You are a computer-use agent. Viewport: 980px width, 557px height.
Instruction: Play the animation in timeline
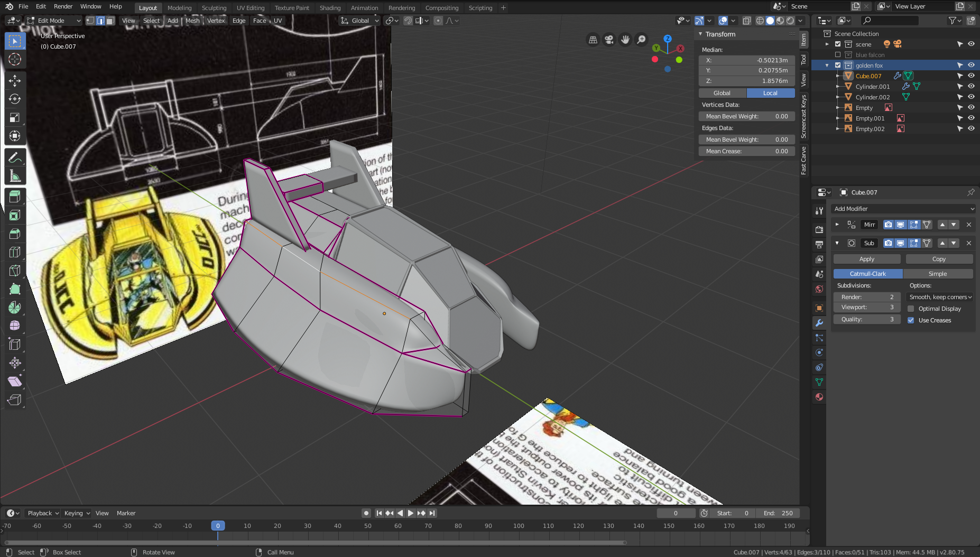pos(411,513)
